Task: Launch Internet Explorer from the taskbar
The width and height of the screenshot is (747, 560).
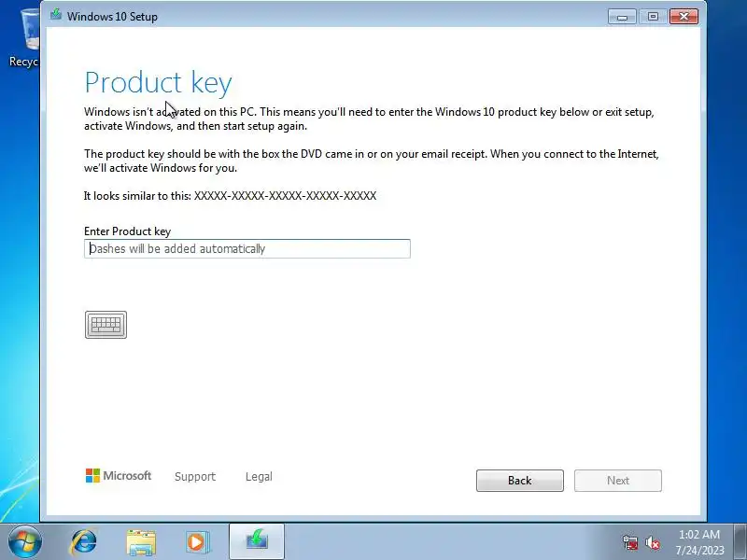Action: (84, 542)
